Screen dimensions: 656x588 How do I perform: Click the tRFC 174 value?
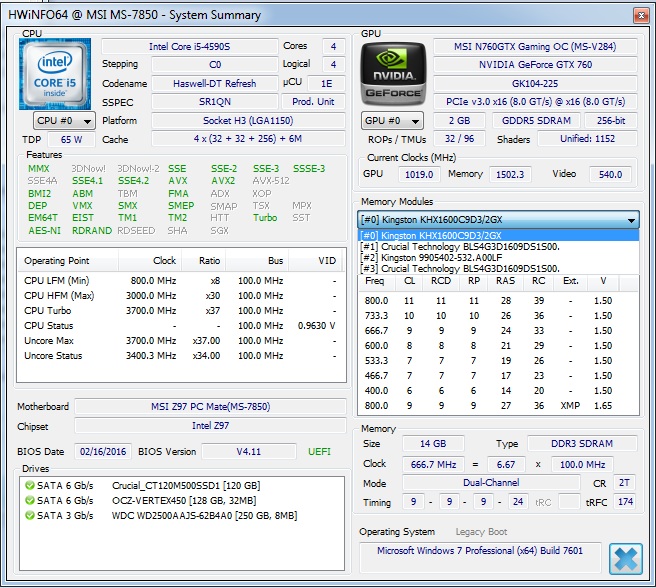tap(625, 501)
